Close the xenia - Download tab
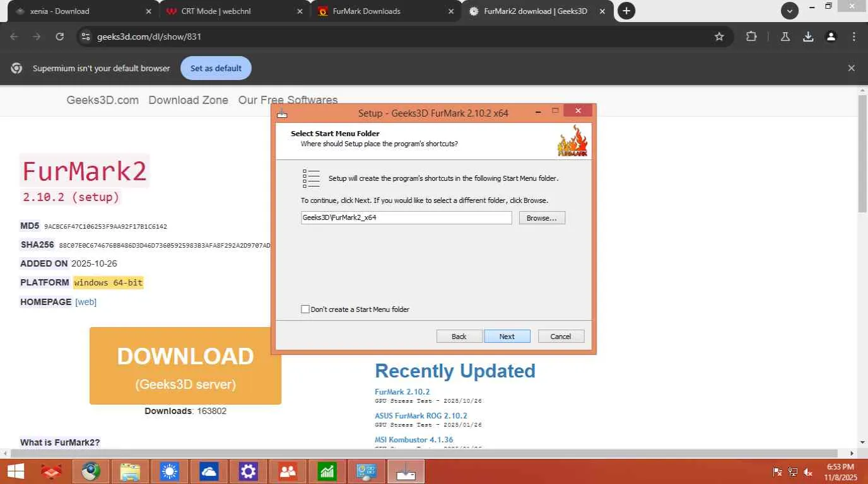The height and width of the screenshot is (484, 868). coord(149,11)
